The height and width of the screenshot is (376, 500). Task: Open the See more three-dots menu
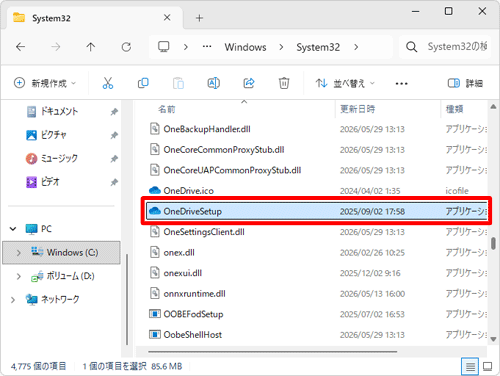[x=401, y=83]
